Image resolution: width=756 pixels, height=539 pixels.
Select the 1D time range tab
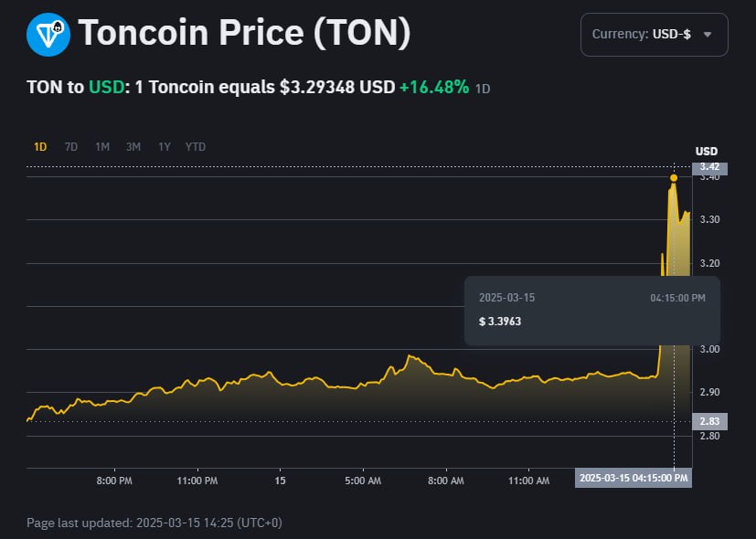[40, 146]
